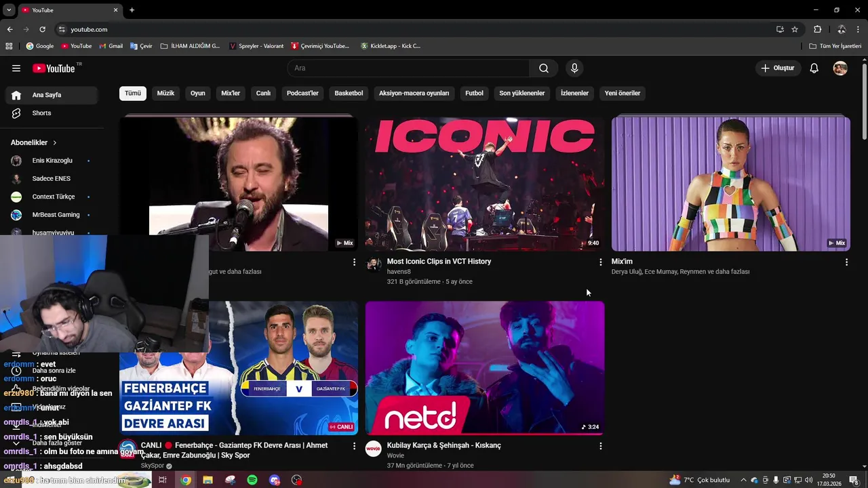Open the notifications bell
Viewport: 868px width, 488px height.
pyautogui.click(x=814, y=68)
